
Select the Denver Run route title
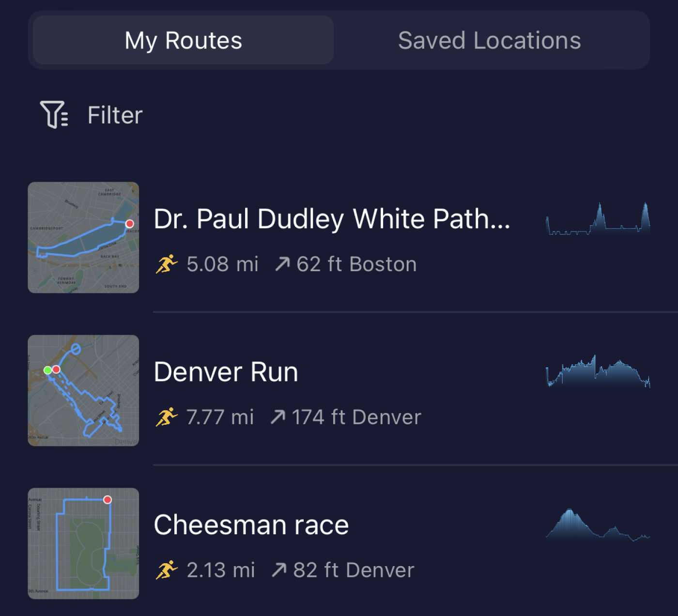[x=226, y=372]
